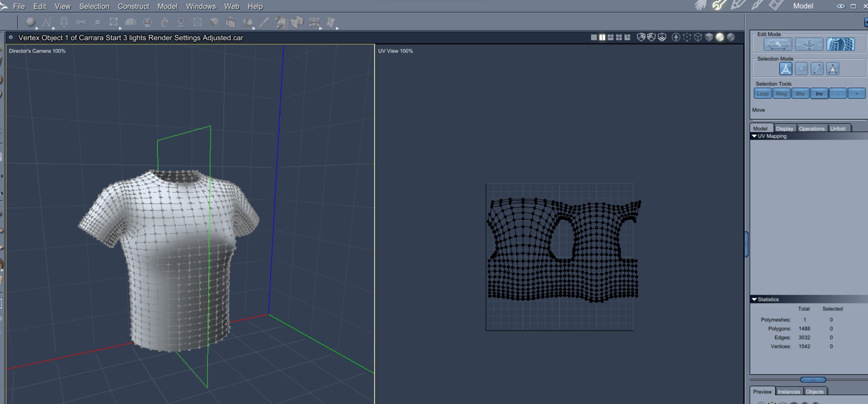Select the sphere primitive tool

[30, 22]
